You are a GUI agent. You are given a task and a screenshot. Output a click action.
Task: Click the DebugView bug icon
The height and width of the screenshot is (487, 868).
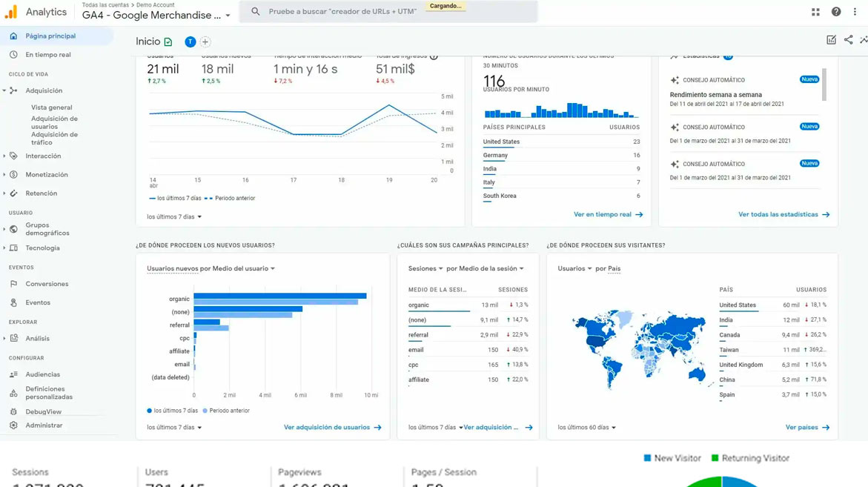(13, 411)
